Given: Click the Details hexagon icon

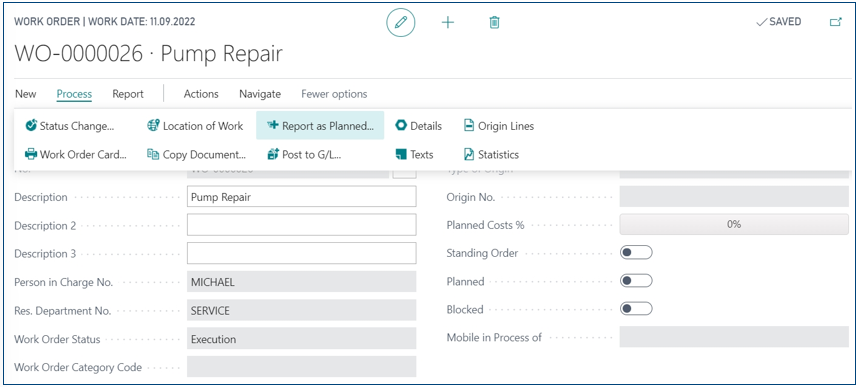Looking at the screenshot, I should click(x=401, y=126).
